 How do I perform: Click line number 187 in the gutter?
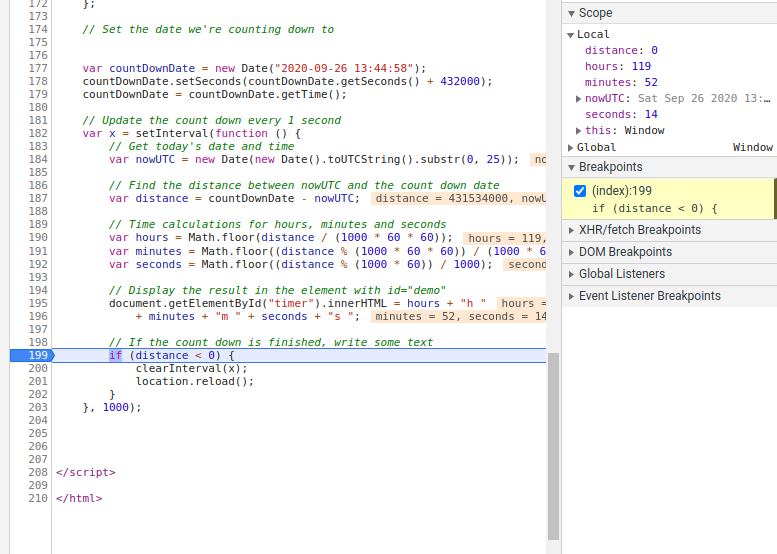pyautogui.click(x=38, y=198)
